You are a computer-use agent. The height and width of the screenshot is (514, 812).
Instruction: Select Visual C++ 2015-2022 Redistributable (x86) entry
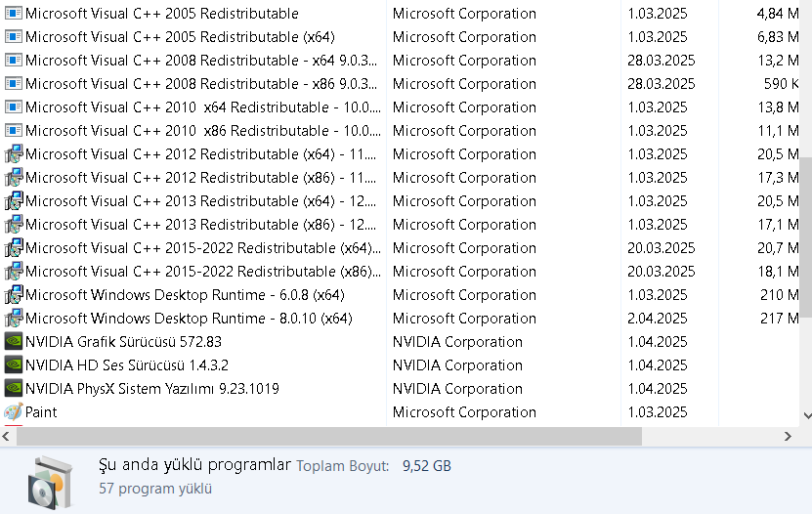click(203, 272)
